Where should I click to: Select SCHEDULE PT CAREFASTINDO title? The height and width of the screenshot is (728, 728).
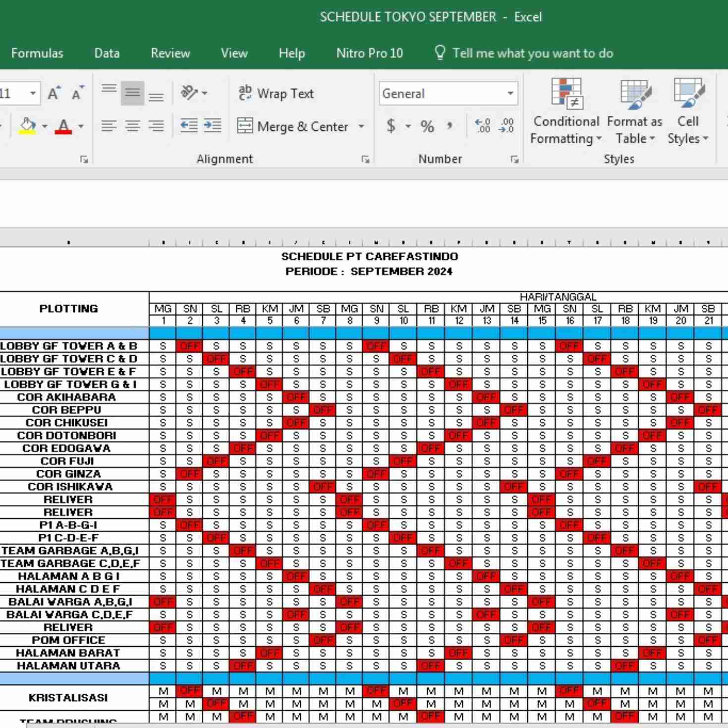coord(370,256)
